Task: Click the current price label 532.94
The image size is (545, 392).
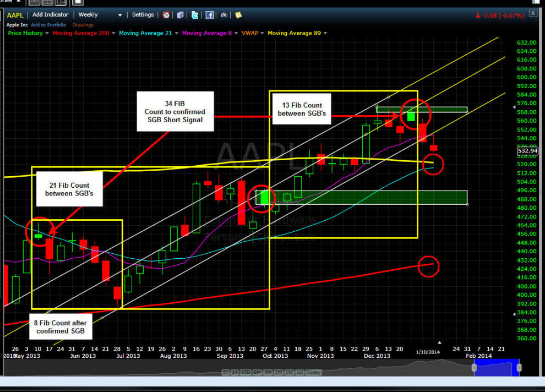Action: (x=527, y=151)
